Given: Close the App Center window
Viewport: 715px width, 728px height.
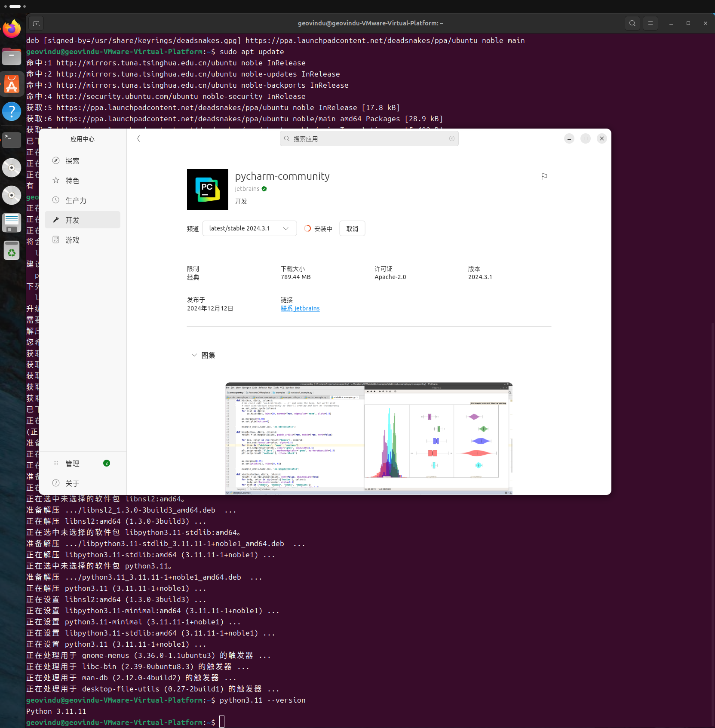Looking at the screenshot, I should [602, 138].
